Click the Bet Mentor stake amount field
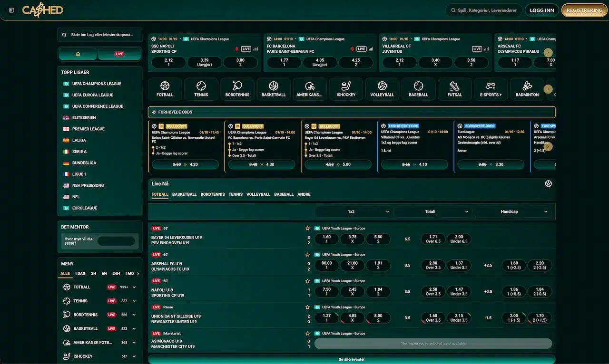This screenshot has width=609, height=364. click(116, 241)
